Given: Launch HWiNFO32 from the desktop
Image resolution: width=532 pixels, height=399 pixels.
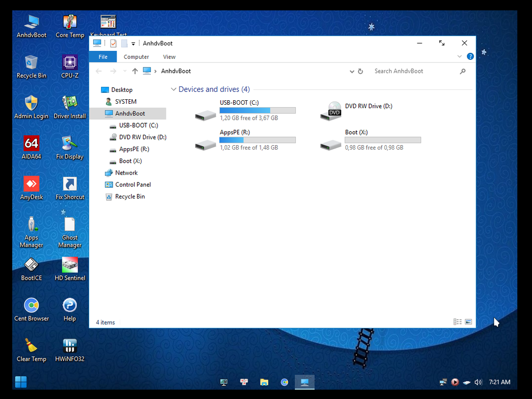Looking at the screenshot, I should [70, 350].
